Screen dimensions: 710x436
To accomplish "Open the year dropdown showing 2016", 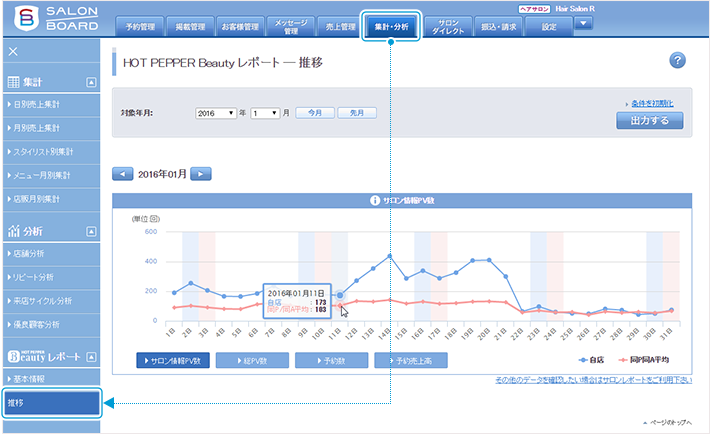I will point(216,114).
